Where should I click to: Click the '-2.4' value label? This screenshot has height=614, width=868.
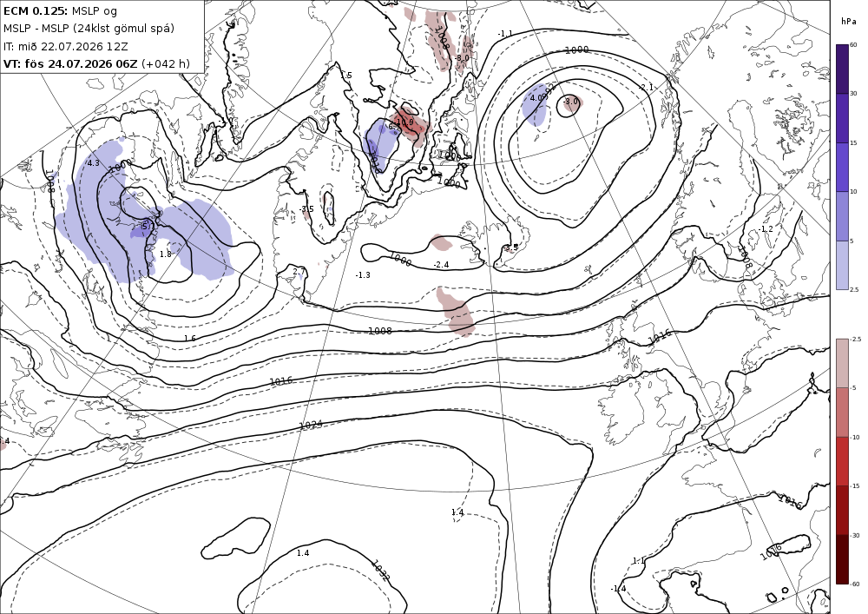[x=441, y=265]
